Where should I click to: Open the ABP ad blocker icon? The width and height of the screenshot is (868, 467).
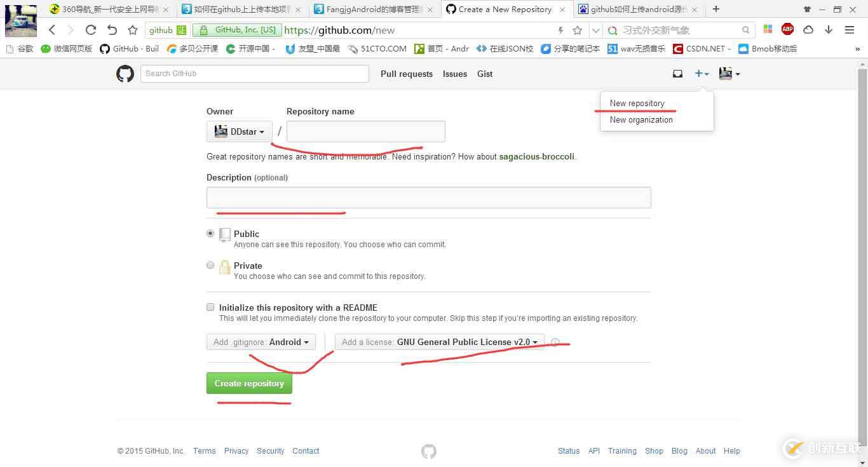[788, 29]
